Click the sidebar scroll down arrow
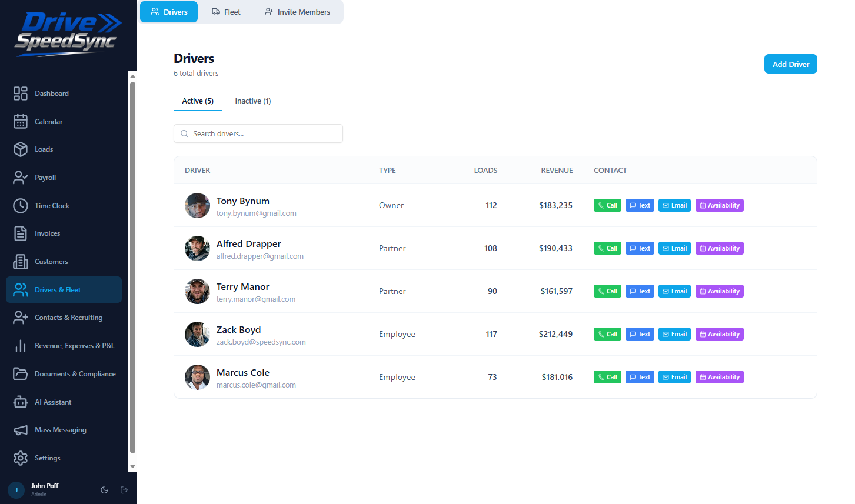Screen dimensions: 855x504 click(132, 466)
